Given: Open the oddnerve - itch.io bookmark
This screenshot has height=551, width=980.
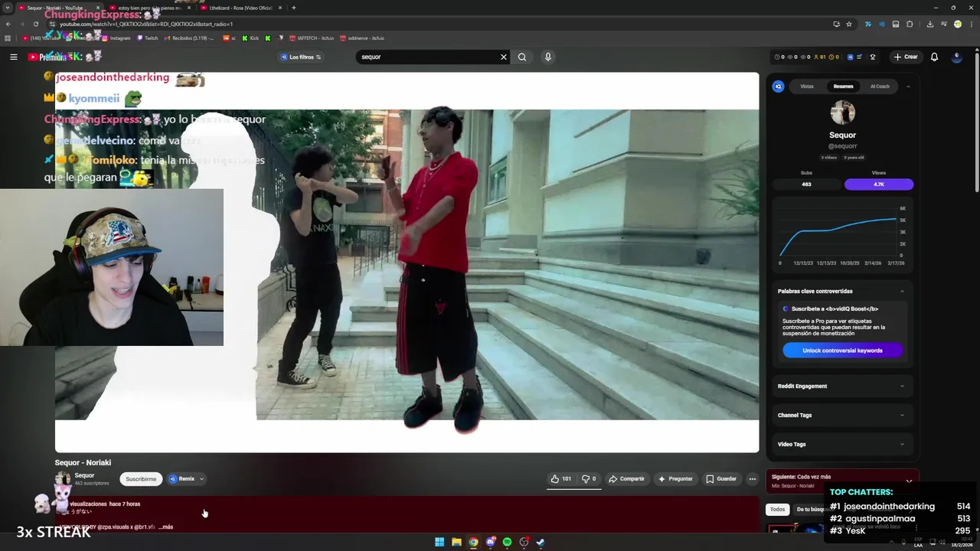Looking at the screenshot, I should [x=362, y=38].
